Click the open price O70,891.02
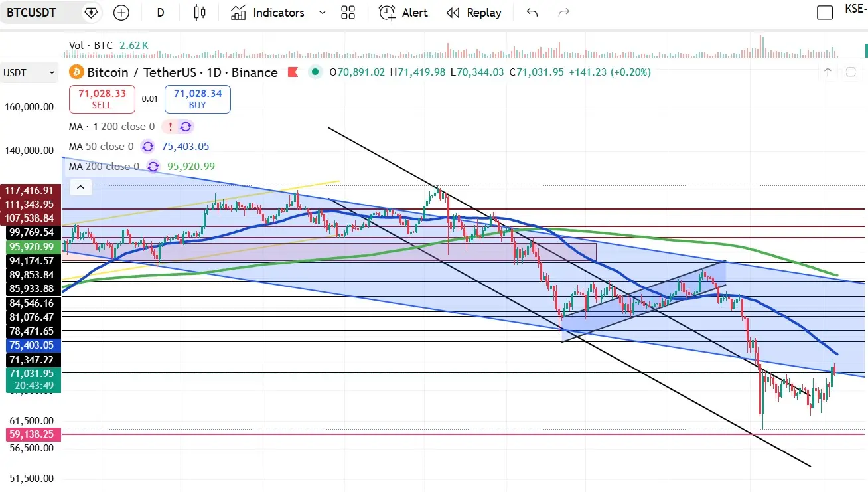This screenshot has height=492, width=868. (357, 72)
